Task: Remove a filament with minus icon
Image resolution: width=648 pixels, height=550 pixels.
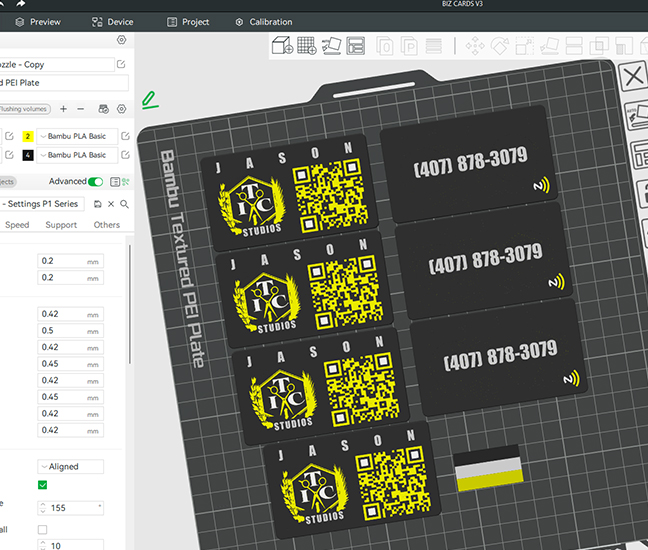Action: (x=81, y=109)
